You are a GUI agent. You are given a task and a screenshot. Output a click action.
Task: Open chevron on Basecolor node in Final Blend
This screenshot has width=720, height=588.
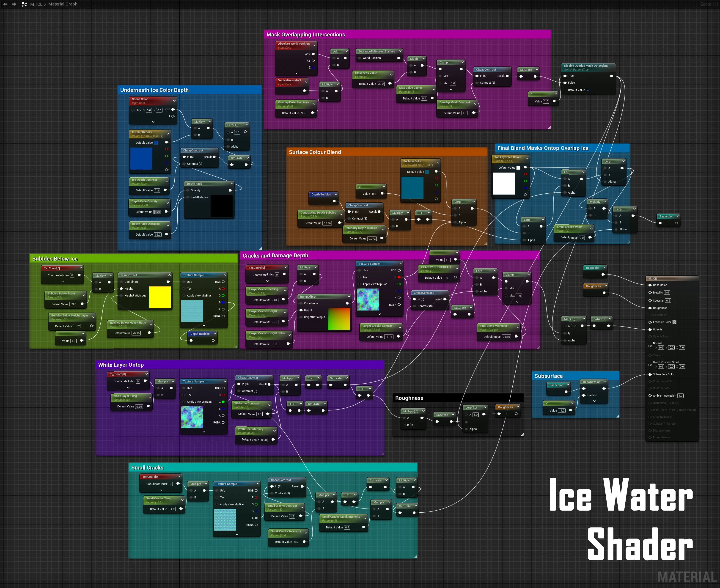pos(678,216)
